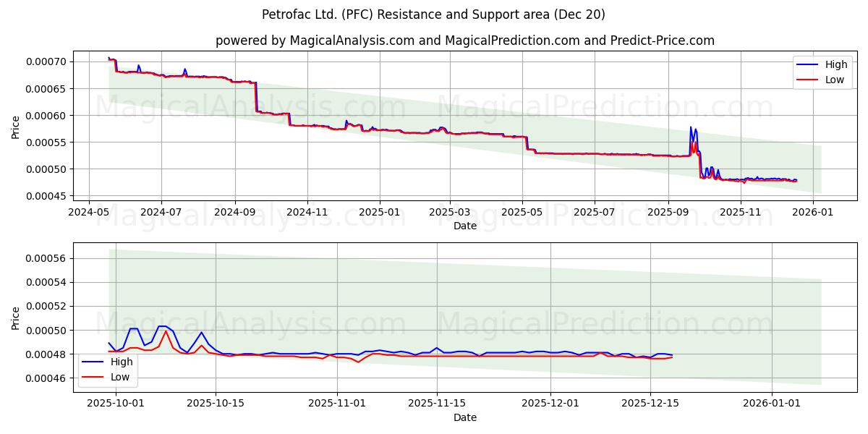Click 'High' in the bottom chart legend

click(122, 362)
